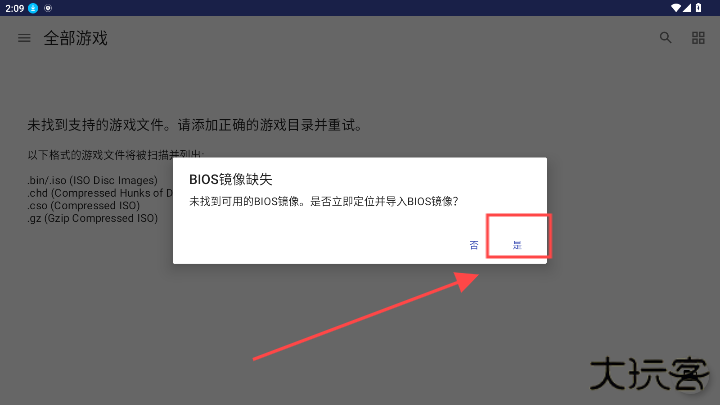Tap the small round notification icon beside it
The width and height of the screenshot is (720, 405).
point(48,8)
